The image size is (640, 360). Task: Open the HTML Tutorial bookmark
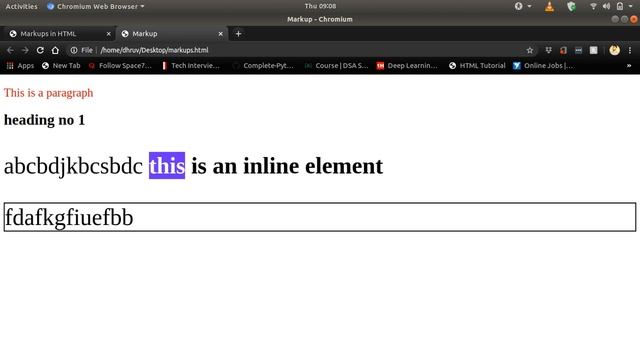477,66
